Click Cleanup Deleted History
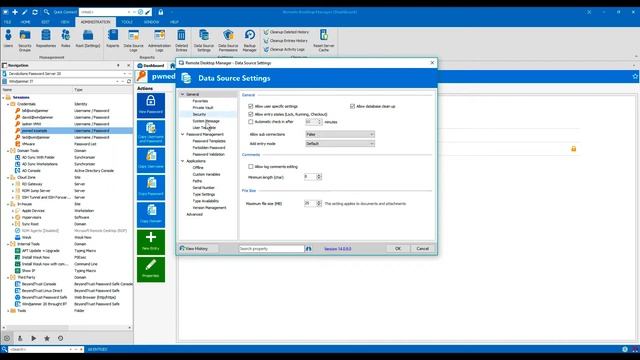Image resolution: width=640 pixels, height=360 pixels. point(286,32)
